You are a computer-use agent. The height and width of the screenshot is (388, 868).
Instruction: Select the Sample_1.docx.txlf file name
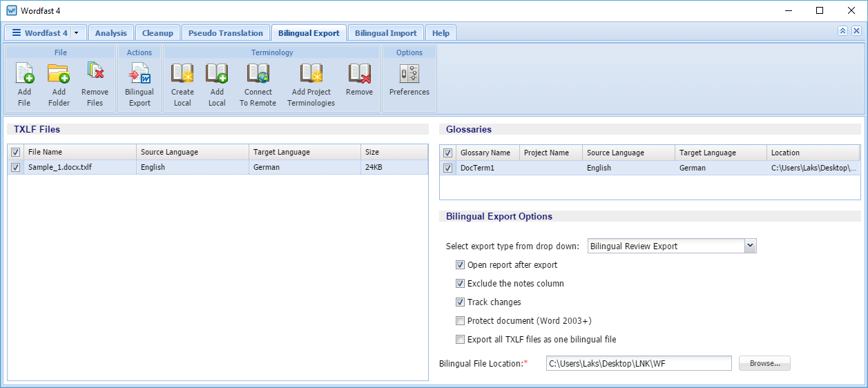click(x=60, y=167)
